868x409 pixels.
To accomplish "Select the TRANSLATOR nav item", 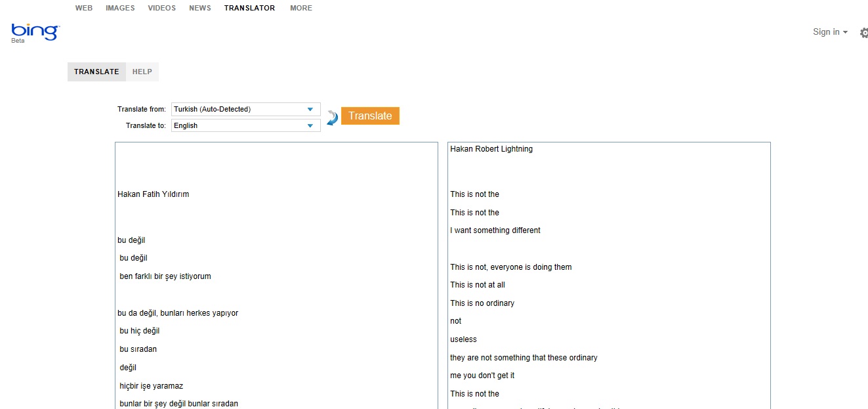I will click(x=249, y=8).
